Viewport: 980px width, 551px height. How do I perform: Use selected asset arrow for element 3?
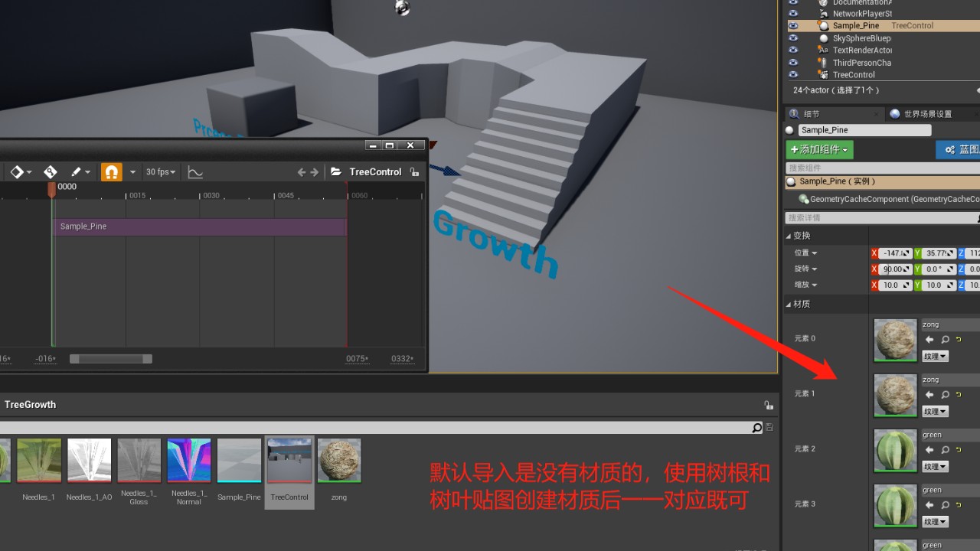click(x=929, y=505)
